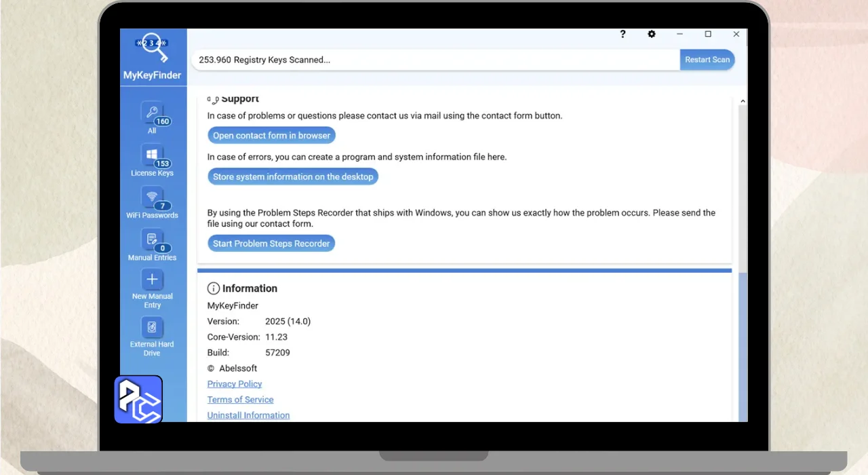Click the Information section heading
Screen dimensions: 868x475
250,288
